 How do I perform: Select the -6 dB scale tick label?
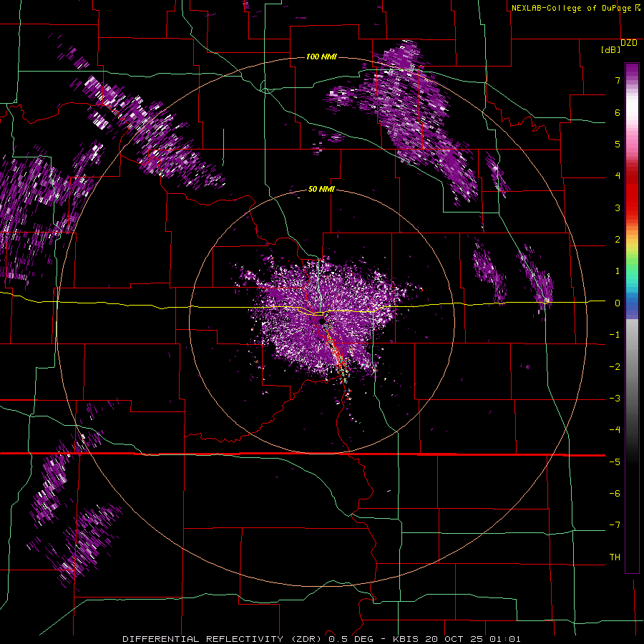click(x=615, y=494)
